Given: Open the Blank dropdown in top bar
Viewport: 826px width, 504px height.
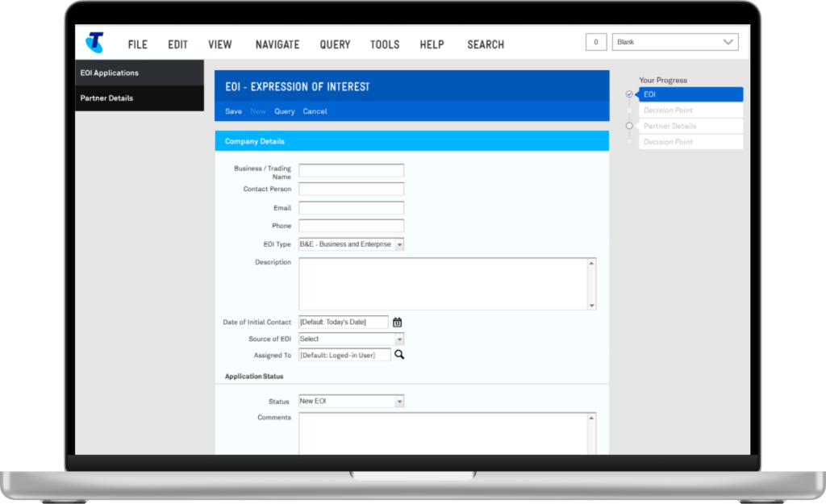Looking at the screenshot, I should 675,43.
